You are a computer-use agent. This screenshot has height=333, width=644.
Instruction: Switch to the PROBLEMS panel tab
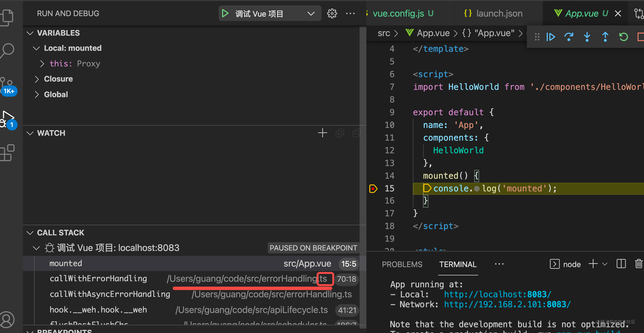402,264
